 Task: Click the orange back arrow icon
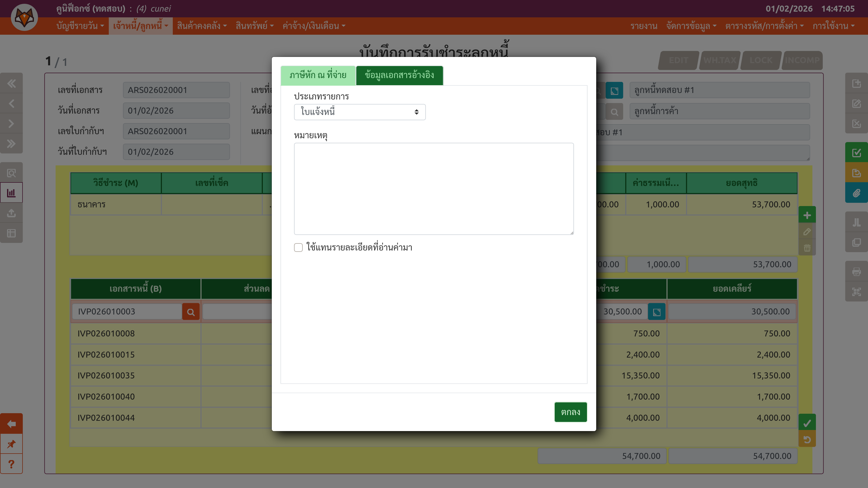11,424
